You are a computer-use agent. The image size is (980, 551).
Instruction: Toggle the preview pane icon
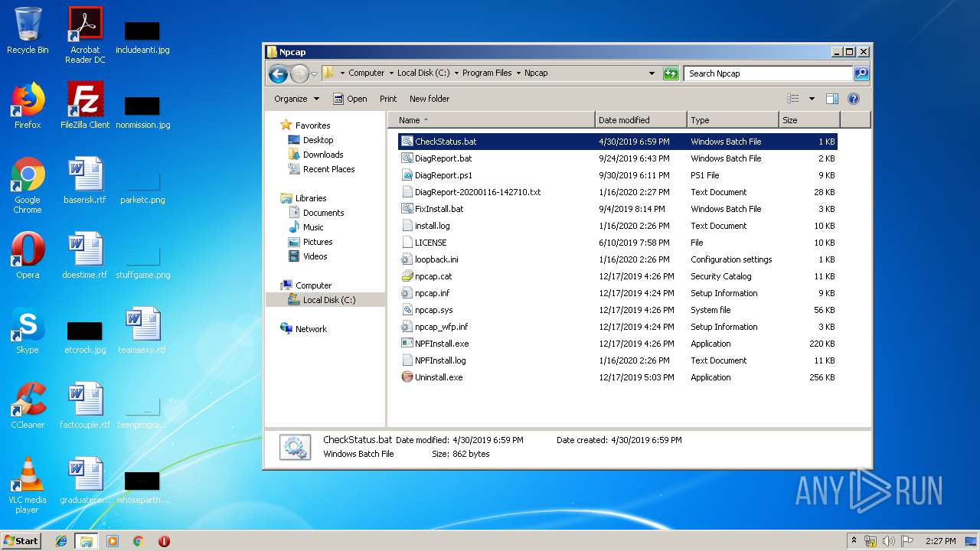click(x=832, y=99)
